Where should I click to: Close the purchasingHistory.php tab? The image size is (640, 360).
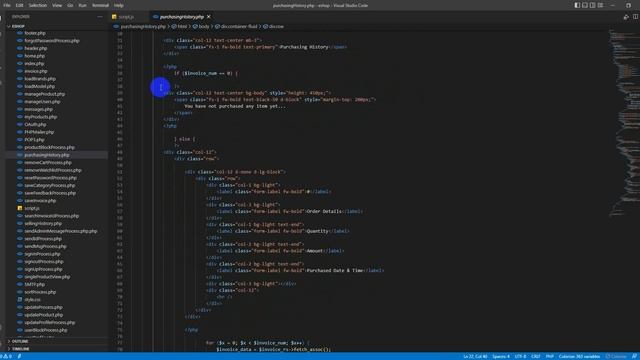pyautogui.click(x=209, y=17)
